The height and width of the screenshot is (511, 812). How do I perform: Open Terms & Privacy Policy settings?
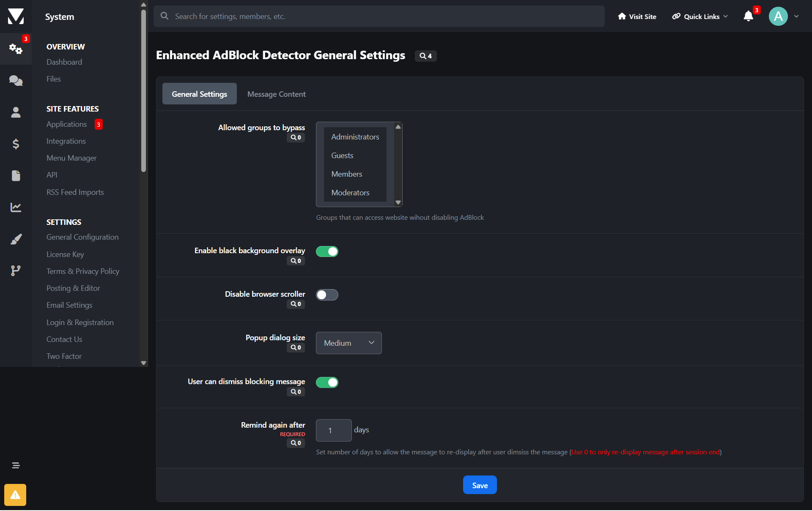pos(83,271)
